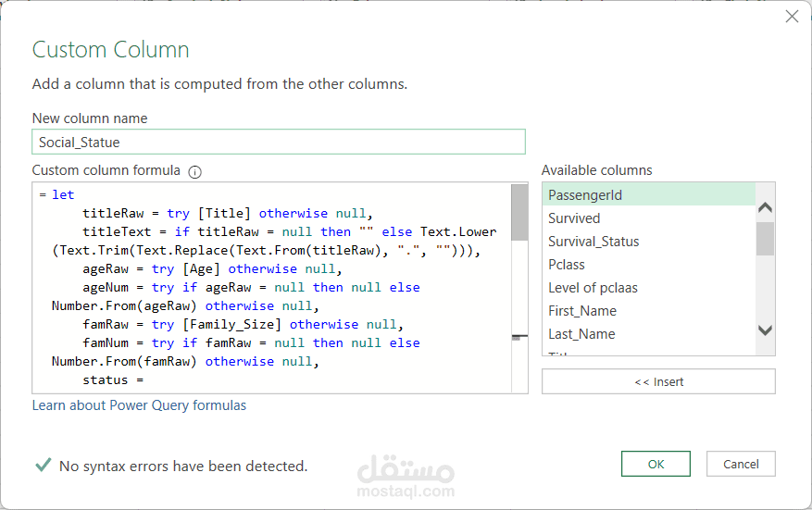The width and height of the screenshot is (812, 510).
Task: Click formula editor vertical scrollbar thumb
Action: 519,211
